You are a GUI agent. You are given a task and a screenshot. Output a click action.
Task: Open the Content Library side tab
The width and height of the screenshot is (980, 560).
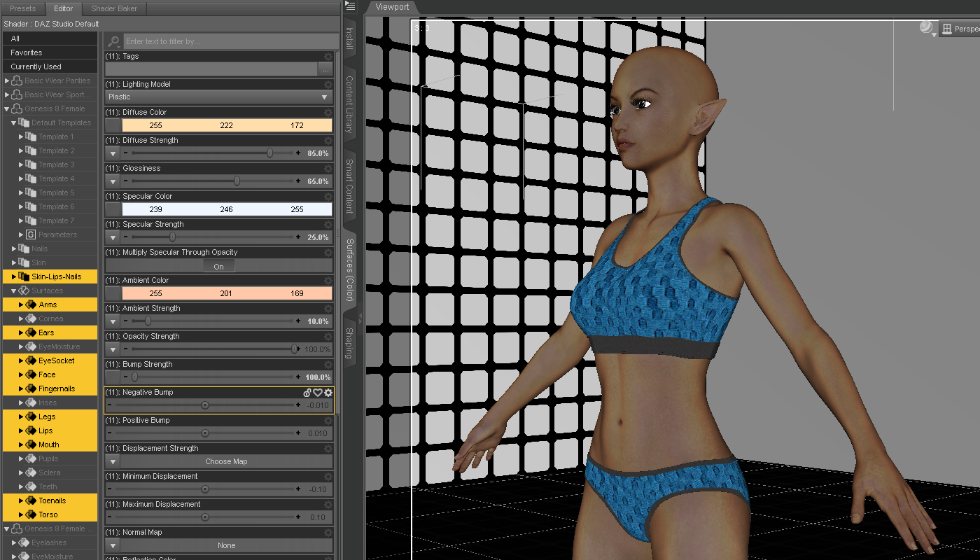coord(349,104)
